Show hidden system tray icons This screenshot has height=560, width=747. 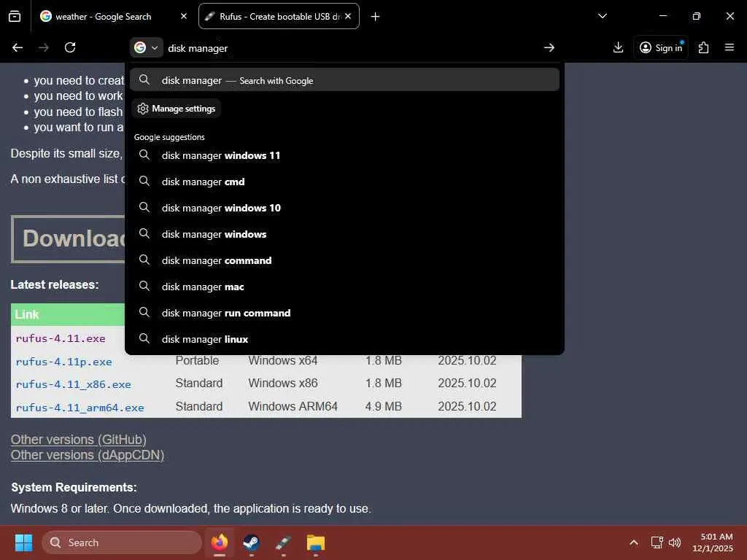(634, 542)
